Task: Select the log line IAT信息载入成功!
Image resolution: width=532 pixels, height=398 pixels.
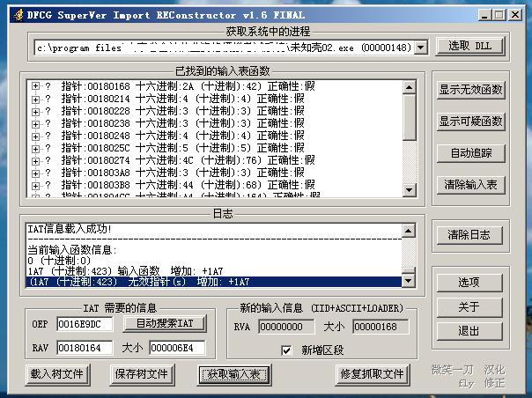Action: pyautogui.click(x=70, y=229)
